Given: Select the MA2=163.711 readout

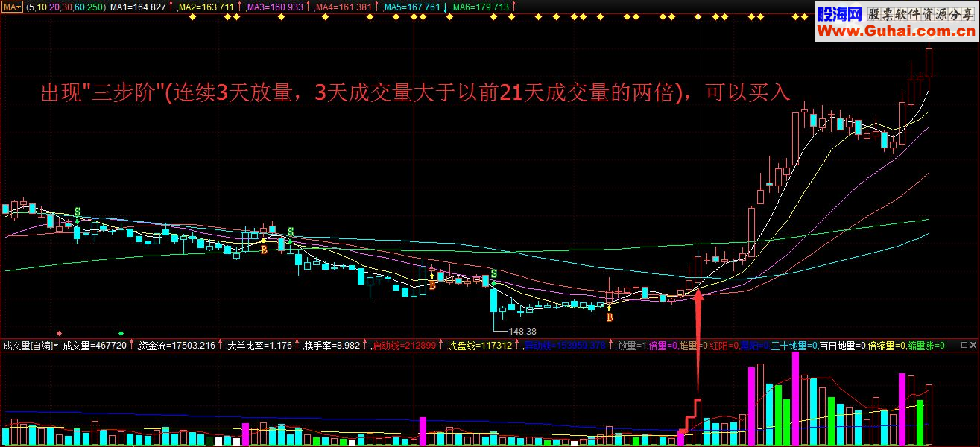Looking at the screenshot, I should click(x=206, y=7).
